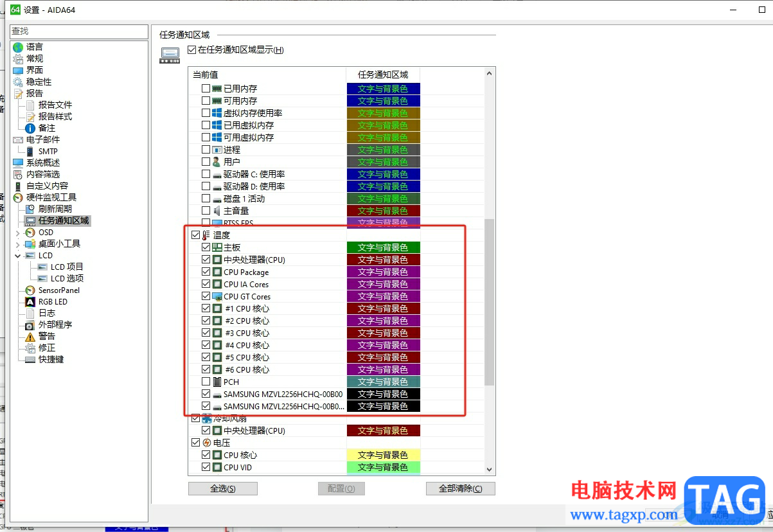Click the green color swatch for 主板
Screen dimensions: 773x532
(383, 247)
